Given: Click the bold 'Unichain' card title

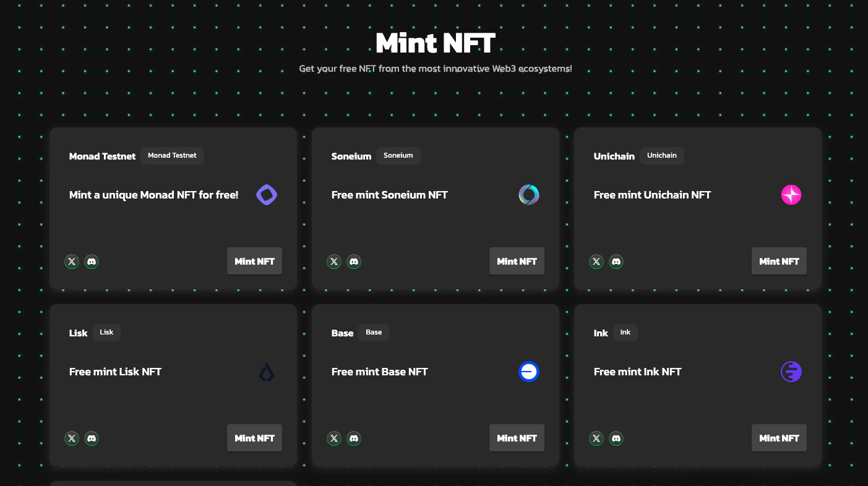Looking at the screenshot, I should [x=614, y=156].
